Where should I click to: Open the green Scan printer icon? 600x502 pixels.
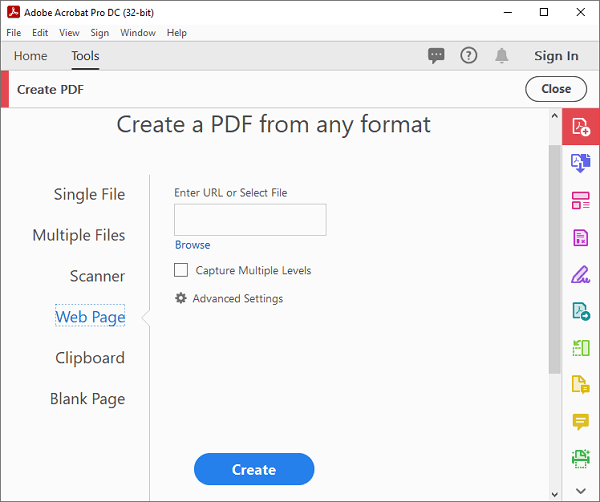[x=580, y=459]
